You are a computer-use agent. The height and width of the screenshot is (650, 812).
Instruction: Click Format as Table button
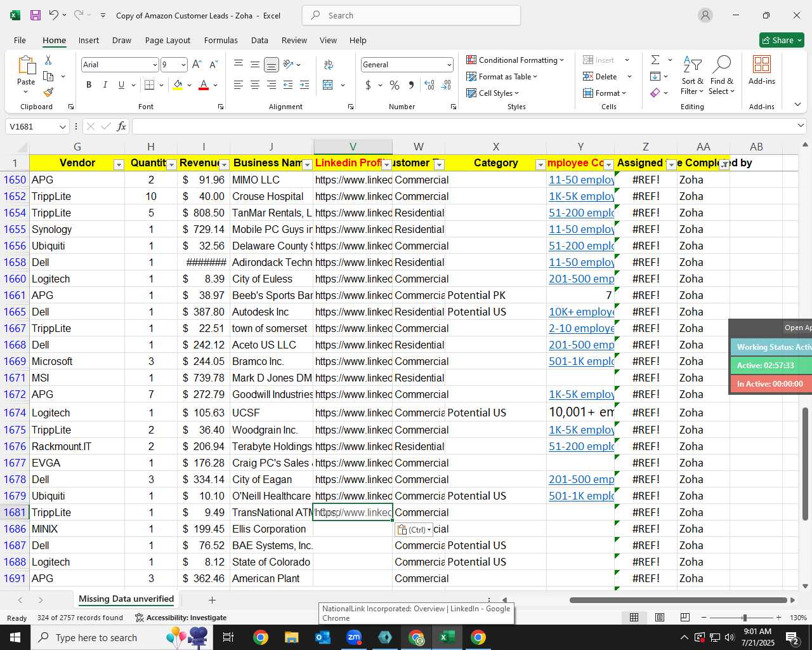click(x=502, y=76)
